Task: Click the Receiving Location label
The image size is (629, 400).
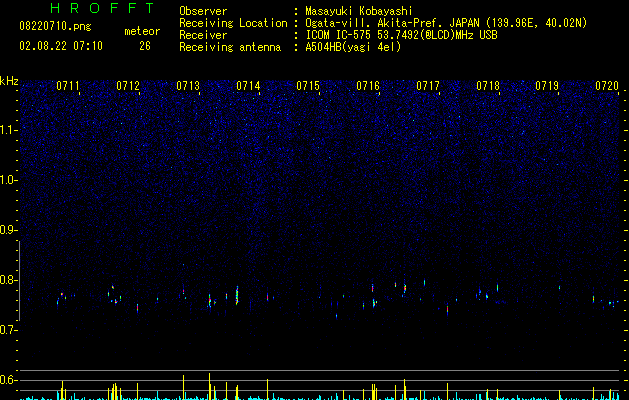Action: [x=233, y=23]
